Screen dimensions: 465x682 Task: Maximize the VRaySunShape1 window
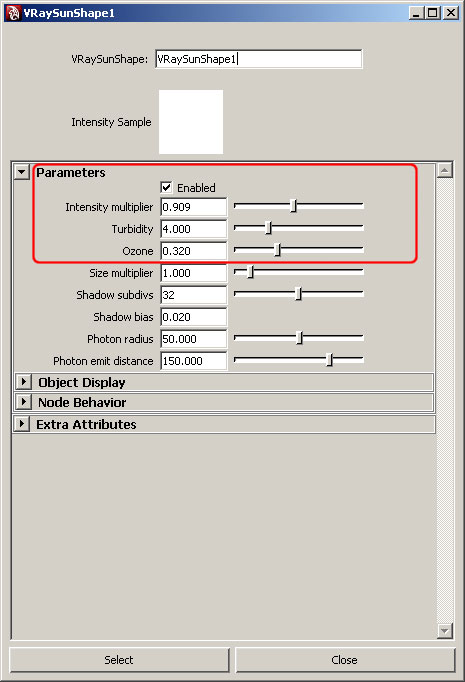coord(432,13)
